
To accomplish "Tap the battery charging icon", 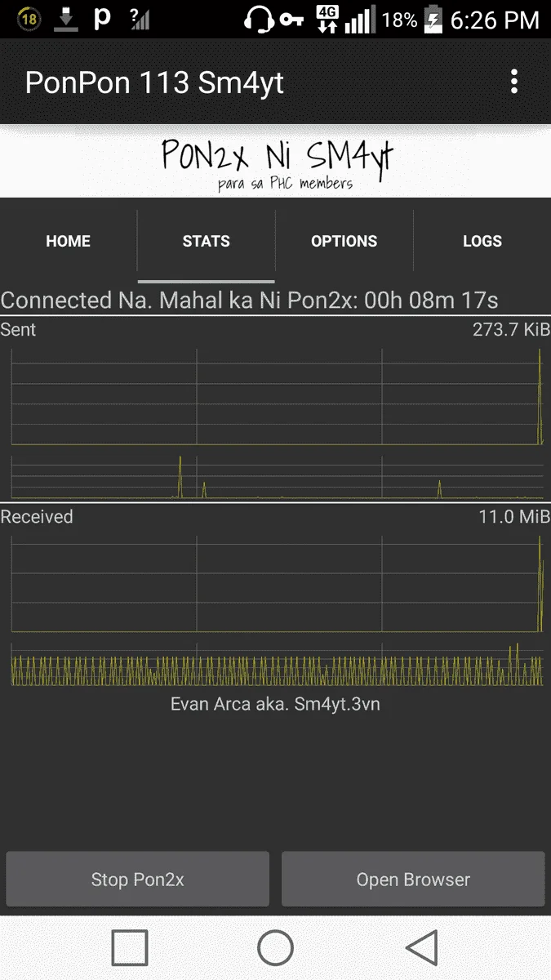I will [x=433, y=20].
